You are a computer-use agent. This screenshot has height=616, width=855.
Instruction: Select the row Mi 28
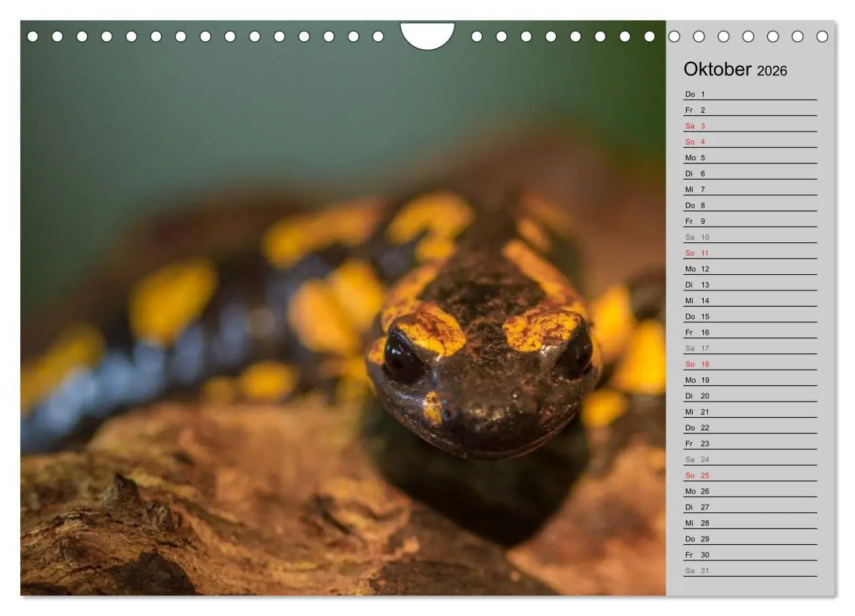750,523
